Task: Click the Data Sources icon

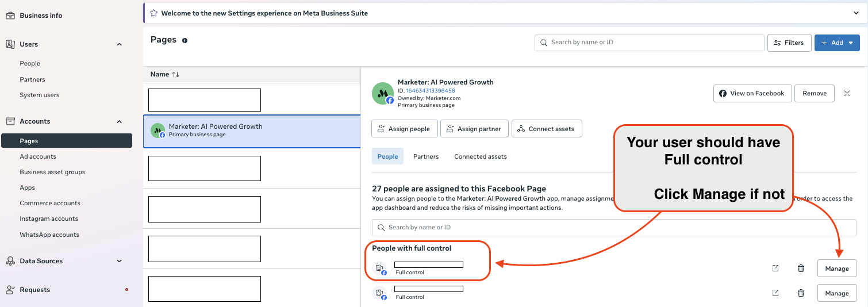Action: (x=10, y=261)
